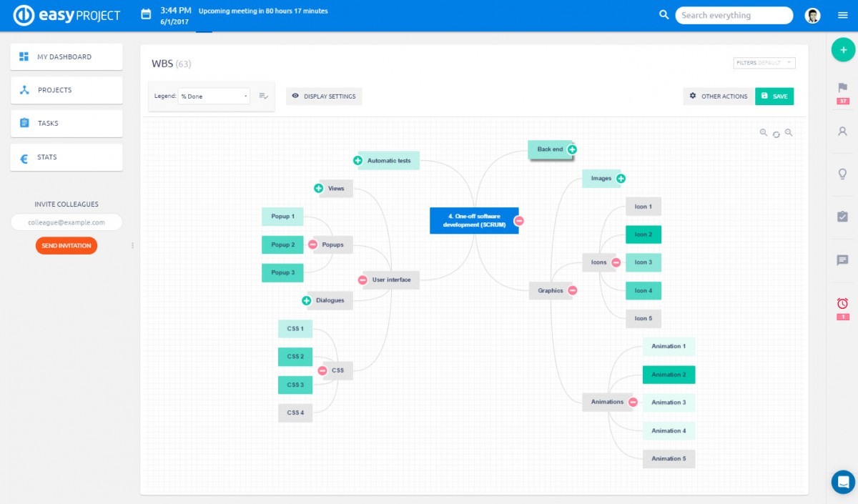Screen dimensions: 858x504
Task: Expand the Automatic tests node
Action: pyautogui.click(x=357, y=160)
